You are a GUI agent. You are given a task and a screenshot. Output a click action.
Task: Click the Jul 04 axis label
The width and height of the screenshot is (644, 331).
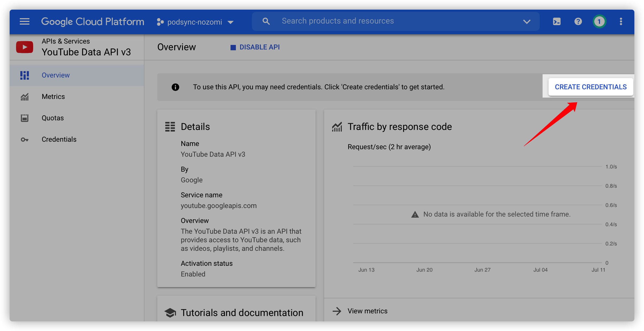(540, 270)
